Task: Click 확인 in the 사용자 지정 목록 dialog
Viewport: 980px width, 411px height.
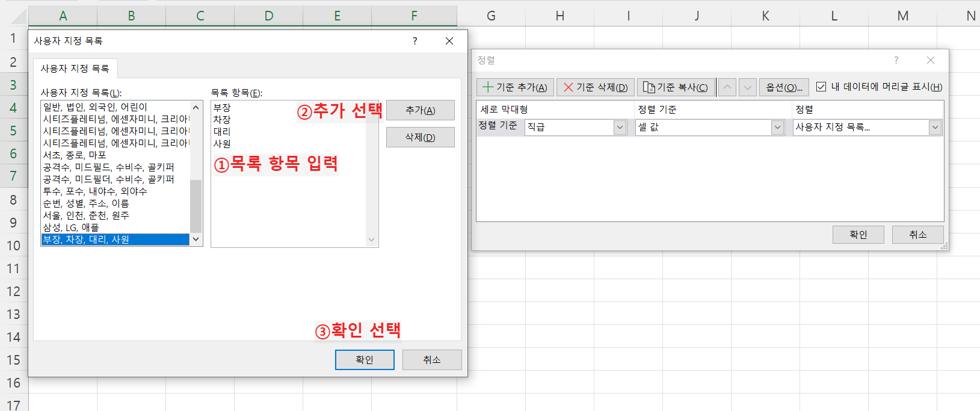Action: 365,360
